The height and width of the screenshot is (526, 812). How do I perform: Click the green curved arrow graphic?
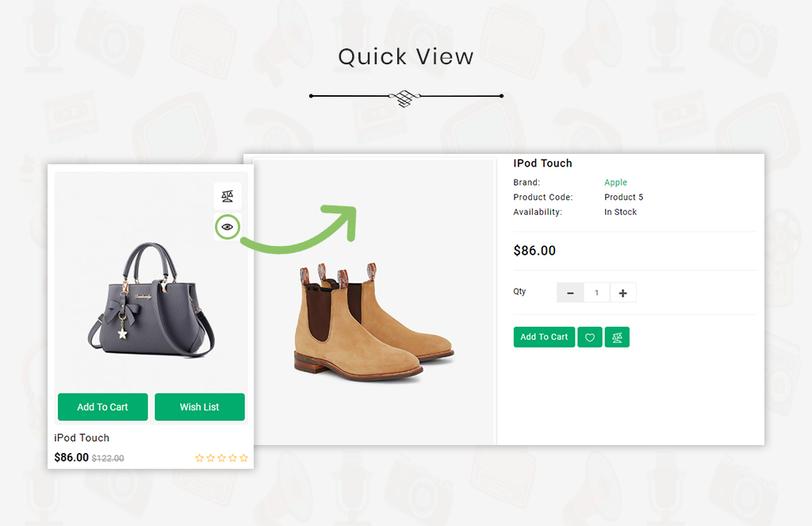[299, 229]
